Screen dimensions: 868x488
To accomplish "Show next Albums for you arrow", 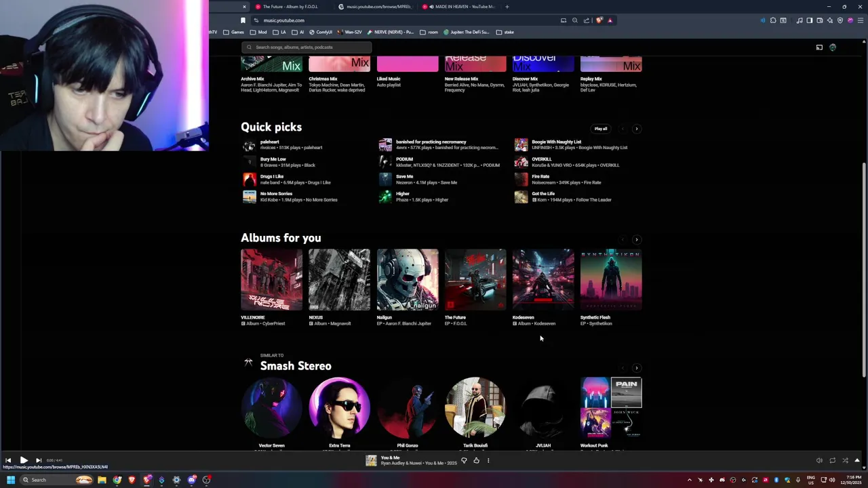I will (x=636, y=239).
